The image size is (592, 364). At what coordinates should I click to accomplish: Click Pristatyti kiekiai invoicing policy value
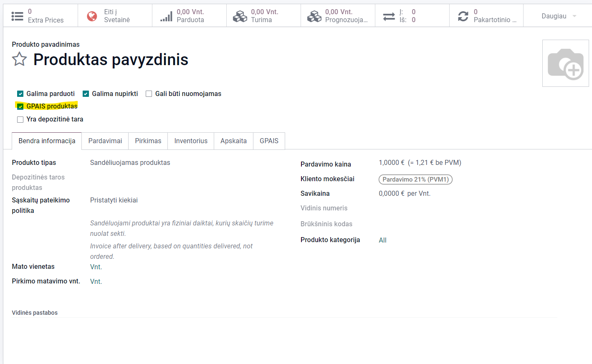coord(114,200)
